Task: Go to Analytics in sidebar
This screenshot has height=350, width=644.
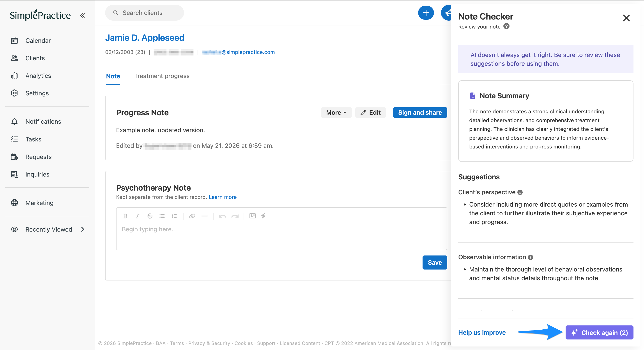Action: pos(38,76)
